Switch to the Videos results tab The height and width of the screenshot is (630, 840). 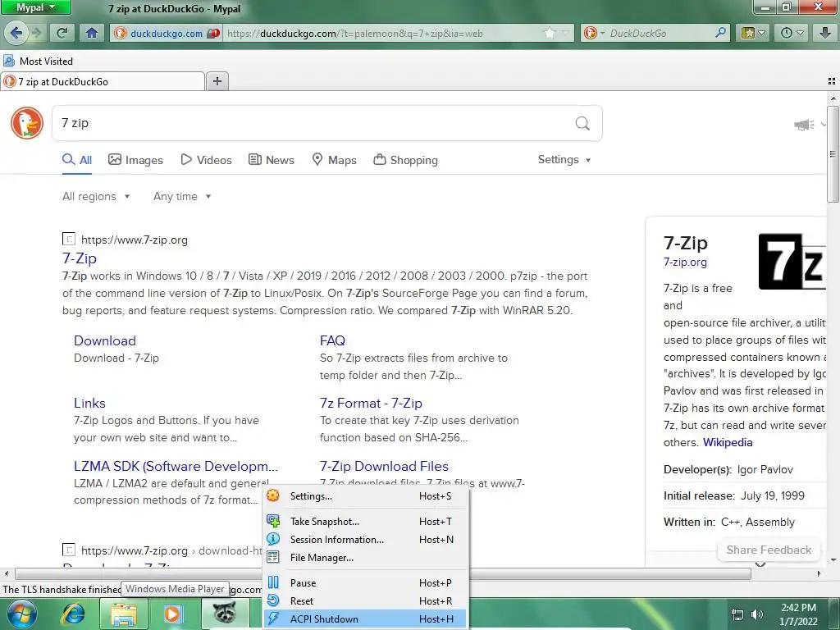[x=206, y=160]
